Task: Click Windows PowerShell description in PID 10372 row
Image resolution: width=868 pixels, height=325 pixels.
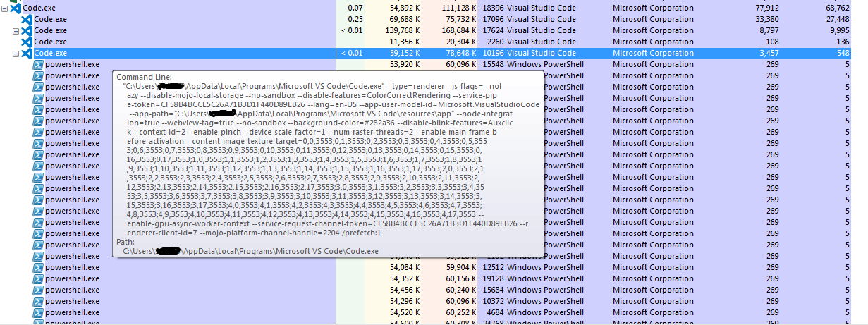Action: point(545,301)
